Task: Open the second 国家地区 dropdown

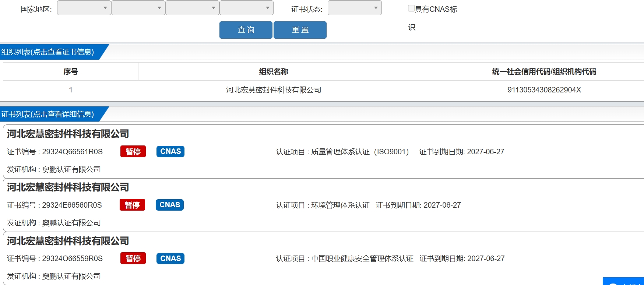Action: [138, 8]
